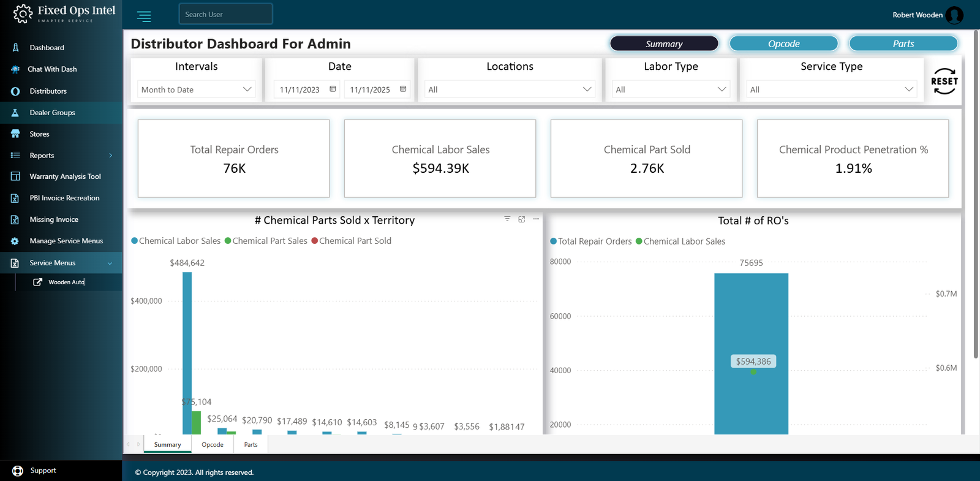Open the user profile avatar
980x481 pixels.
(954, 15)
